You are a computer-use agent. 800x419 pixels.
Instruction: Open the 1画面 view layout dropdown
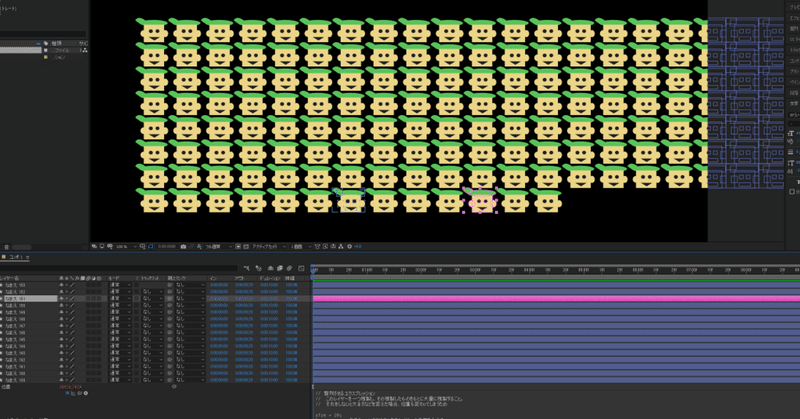(300, 247)
